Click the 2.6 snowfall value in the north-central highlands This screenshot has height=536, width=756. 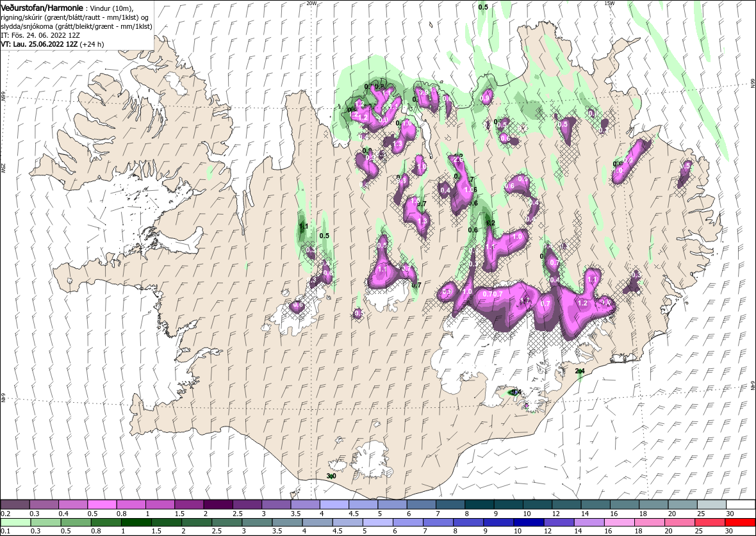458,159
